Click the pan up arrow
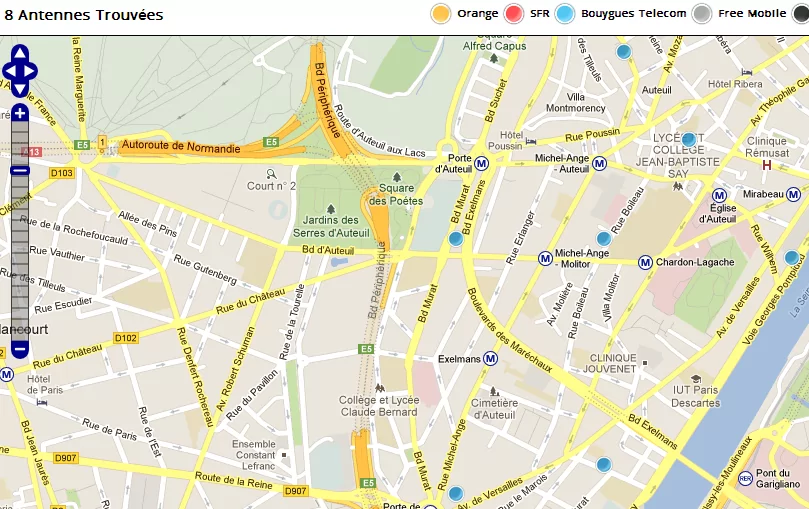 coord(20,53)
